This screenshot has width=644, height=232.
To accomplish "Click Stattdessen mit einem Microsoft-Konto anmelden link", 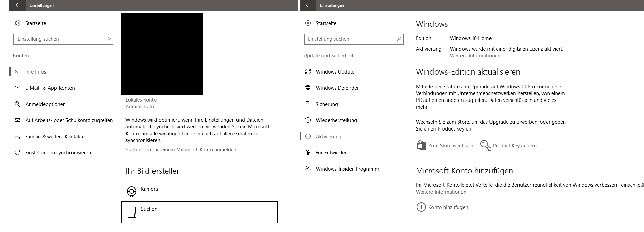I will click(x=181, y=150).
